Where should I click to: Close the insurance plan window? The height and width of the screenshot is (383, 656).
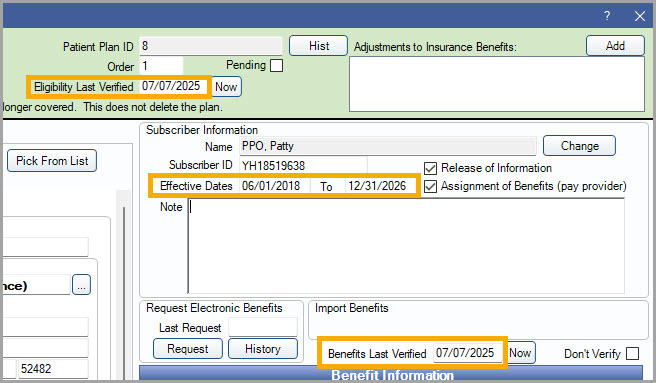640,16
